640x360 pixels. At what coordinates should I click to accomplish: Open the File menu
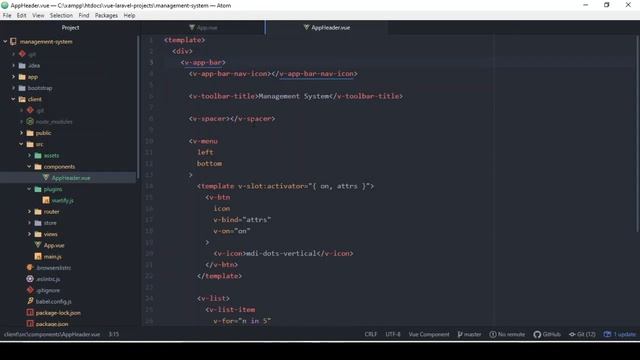coord(7,15)
